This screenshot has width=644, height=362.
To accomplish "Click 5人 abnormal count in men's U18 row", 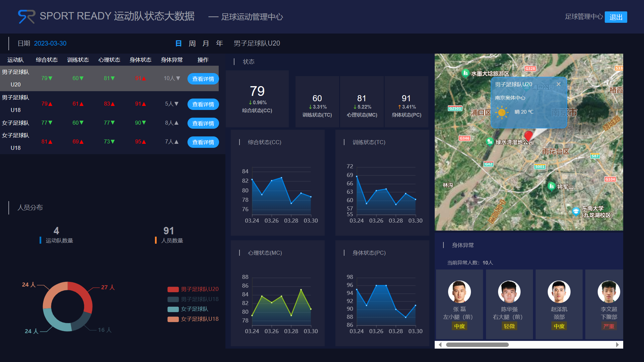I will (x=172, y=104).
